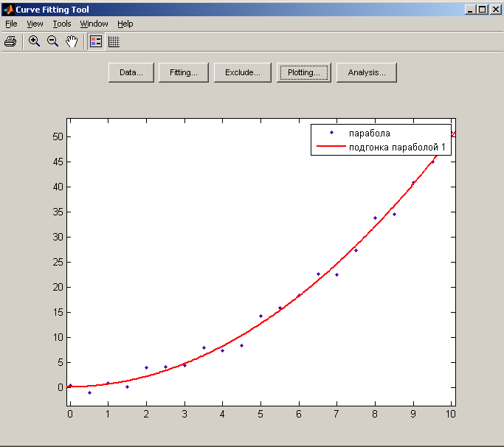
Task: Open the Window menu
Action: coord(94,24)
